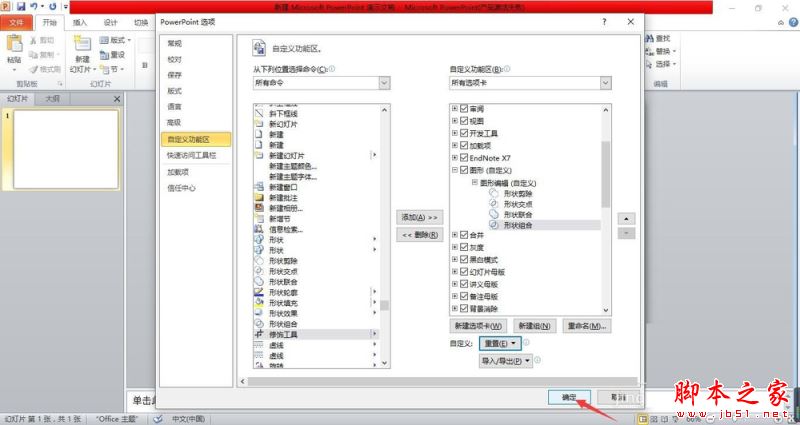Click the ribbon tabs tree scrollbar thumb
The width and height of the screenshot is (800, 425).
(x=606, y=174)
